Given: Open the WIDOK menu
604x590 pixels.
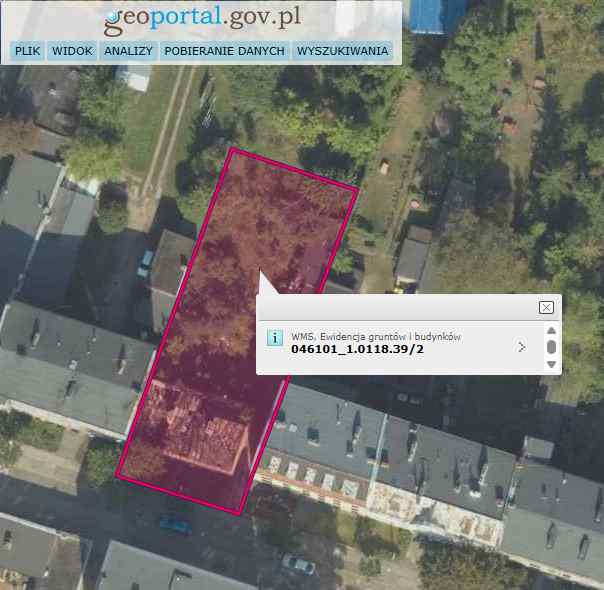Looking at the screenshot, I should point(72,51).
